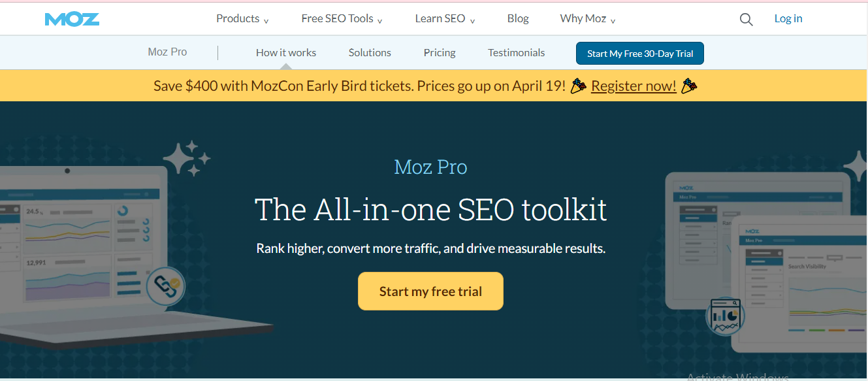Screen dimensions: 868x381
Task: Click the link-chain badge on the laptop illustration
Action: (165, 287)
